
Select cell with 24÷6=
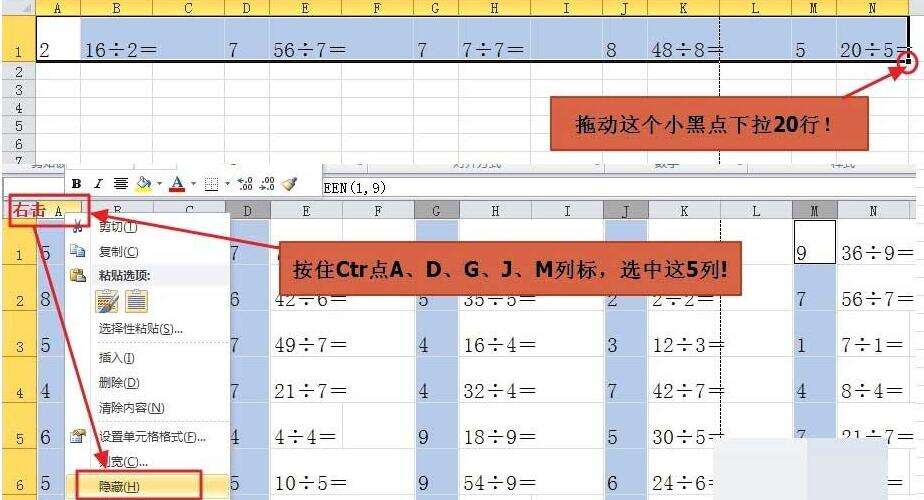684,471
